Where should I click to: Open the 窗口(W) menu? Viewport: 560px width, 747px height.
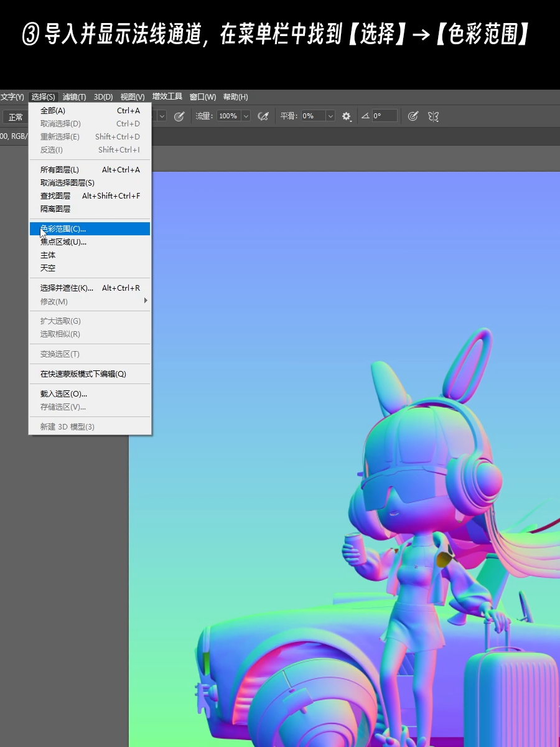point(203,97)
